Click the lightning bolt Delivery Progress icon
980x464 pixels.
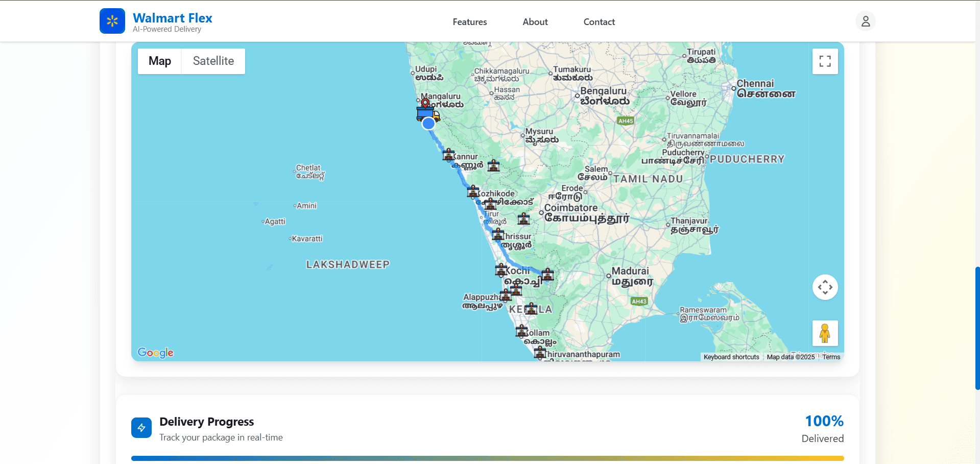(141, 428)
